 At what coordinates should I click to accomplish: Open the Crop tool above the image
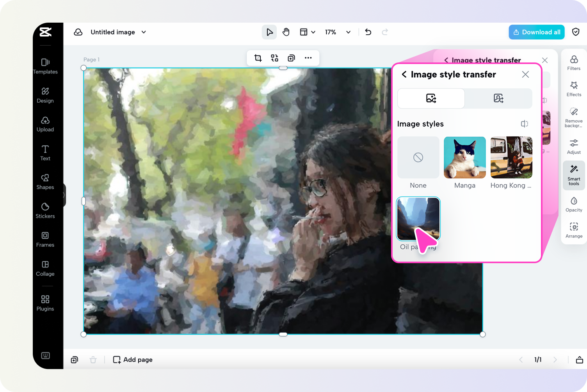coord(258,58)
